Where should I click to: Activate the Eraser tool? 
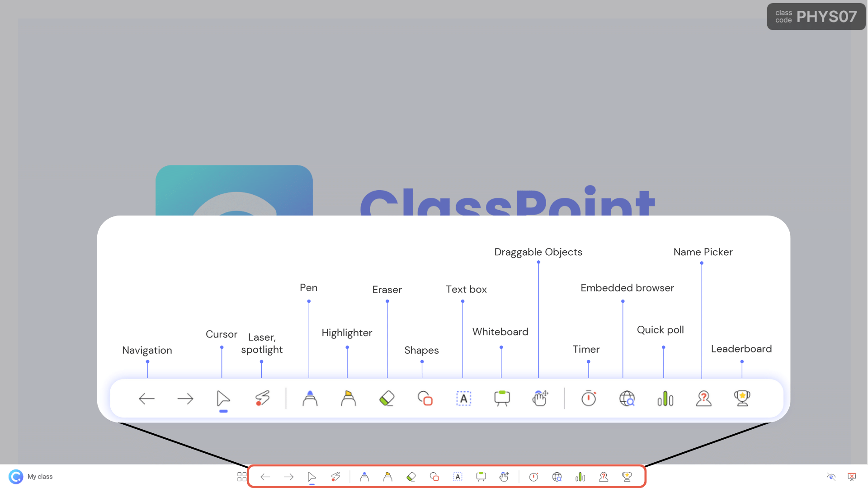point(411,477)
